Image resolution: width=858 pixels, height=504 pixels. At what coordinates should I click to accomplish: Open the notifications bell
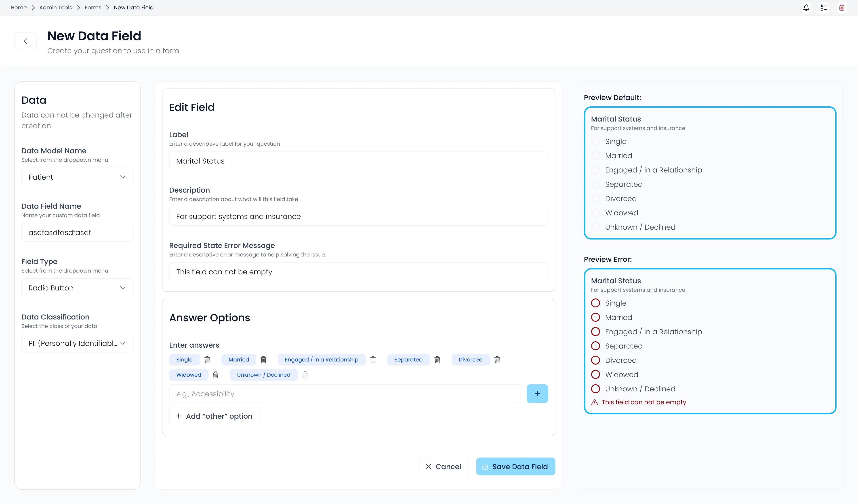pos(806,8)
